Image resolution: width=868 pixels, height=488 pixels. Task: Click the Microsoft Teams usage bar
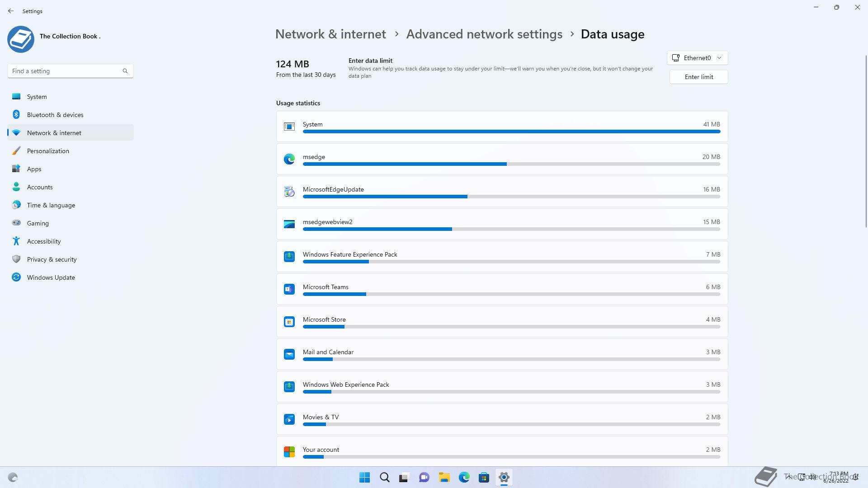(x=511, y=294)
